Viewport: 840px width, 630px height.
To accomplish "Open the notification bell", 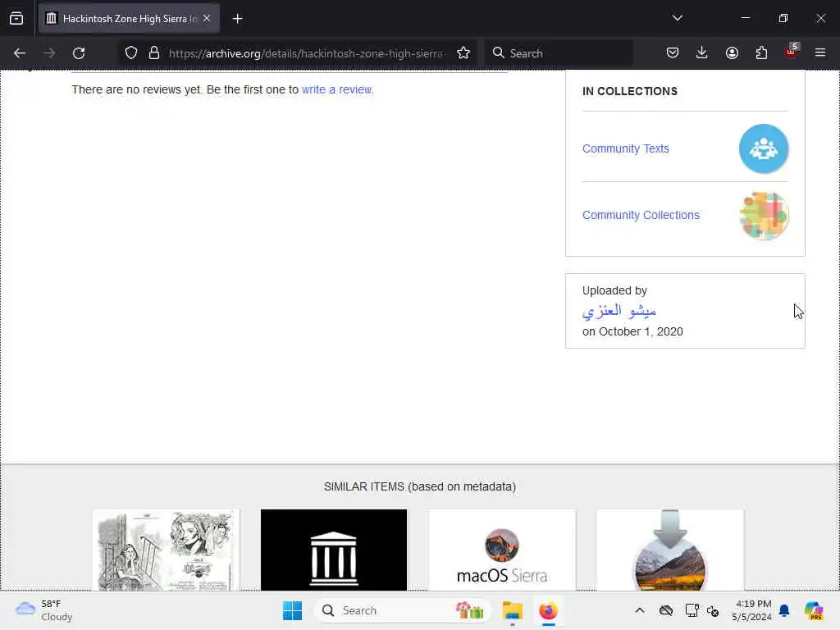I will pyautogui.click(x=784, y=610).
